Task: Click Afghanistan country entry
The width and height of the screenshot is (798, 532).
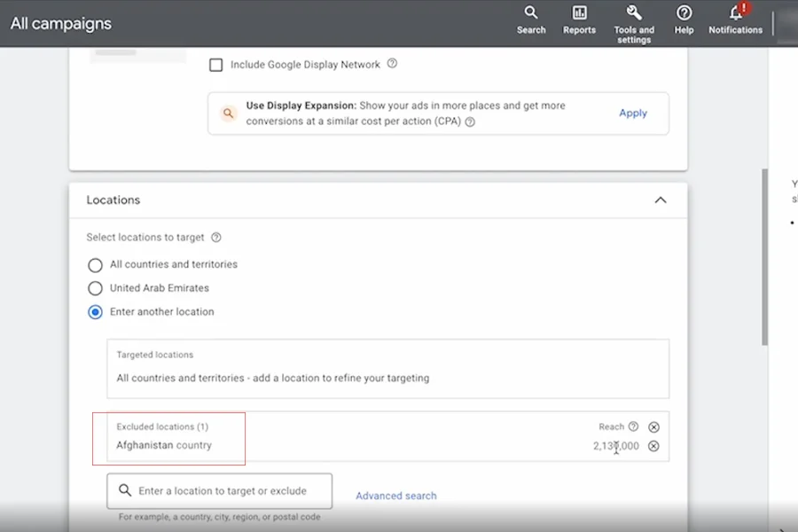Action: pos(164,445)
